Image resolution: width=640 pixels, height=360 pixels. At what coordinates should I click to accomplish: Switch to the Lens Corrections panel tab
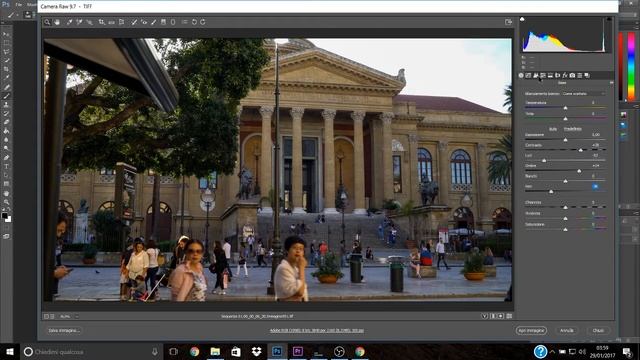point(558,76)
